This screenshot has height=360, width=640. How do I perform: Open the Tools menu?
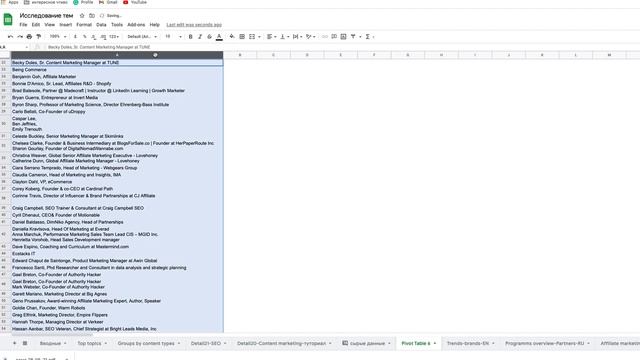tap(117, 25)
